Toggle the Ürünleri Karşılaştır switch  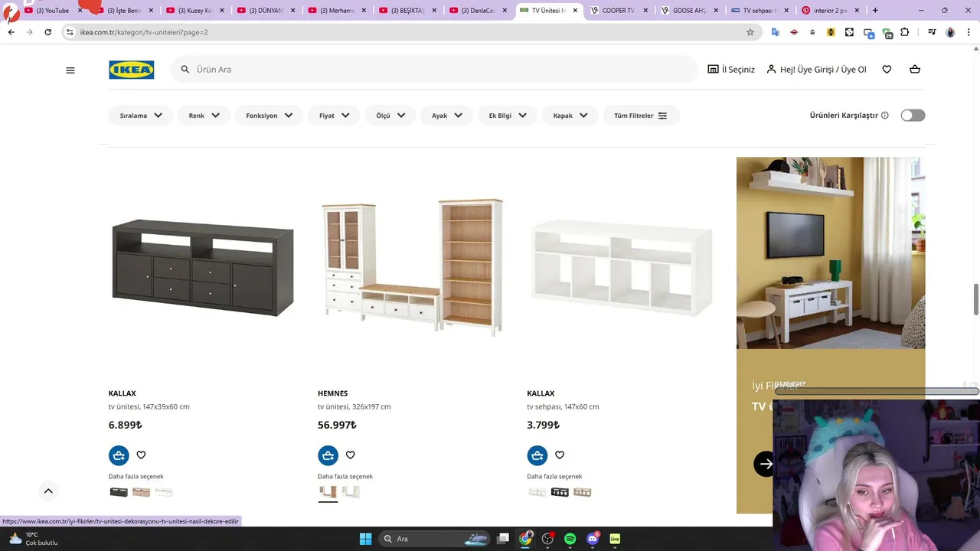point(913,116)
